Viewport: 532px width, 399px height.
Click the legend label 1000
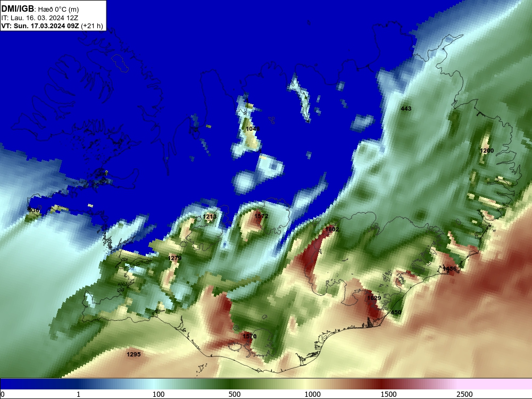tap(312, 394)
